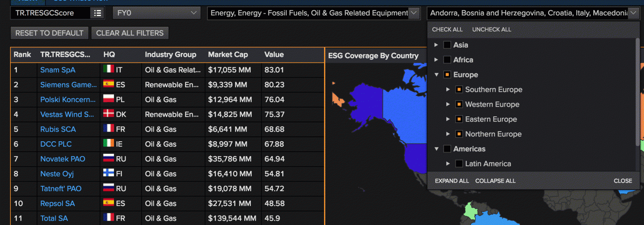This screenshot has width=644, height=225.
Task: Check the Latin America checkbox
Action: (459, 164)
